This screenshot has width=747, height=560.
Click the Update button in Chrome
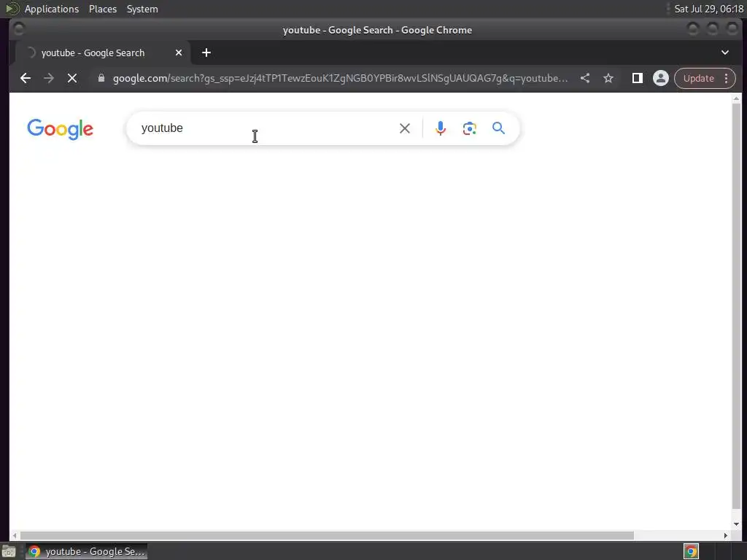pos(698,78)
